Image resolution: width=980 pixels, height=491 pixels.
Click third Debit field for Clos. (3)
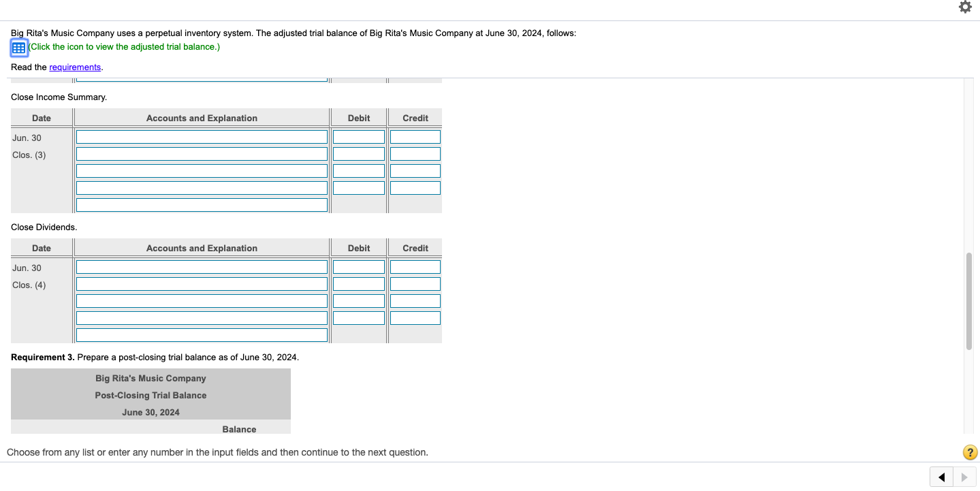coord(359,171)
